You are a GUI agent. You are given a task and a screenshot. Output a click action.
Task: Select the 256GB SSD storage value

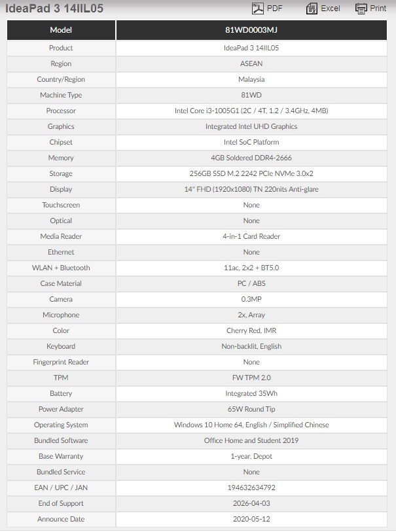251,173
